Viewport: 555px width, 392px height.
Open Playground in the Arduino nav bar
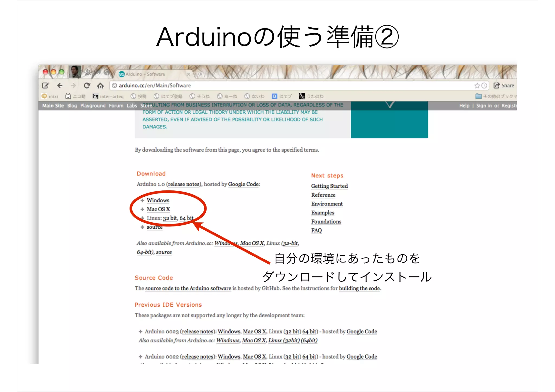coord(93,106)
